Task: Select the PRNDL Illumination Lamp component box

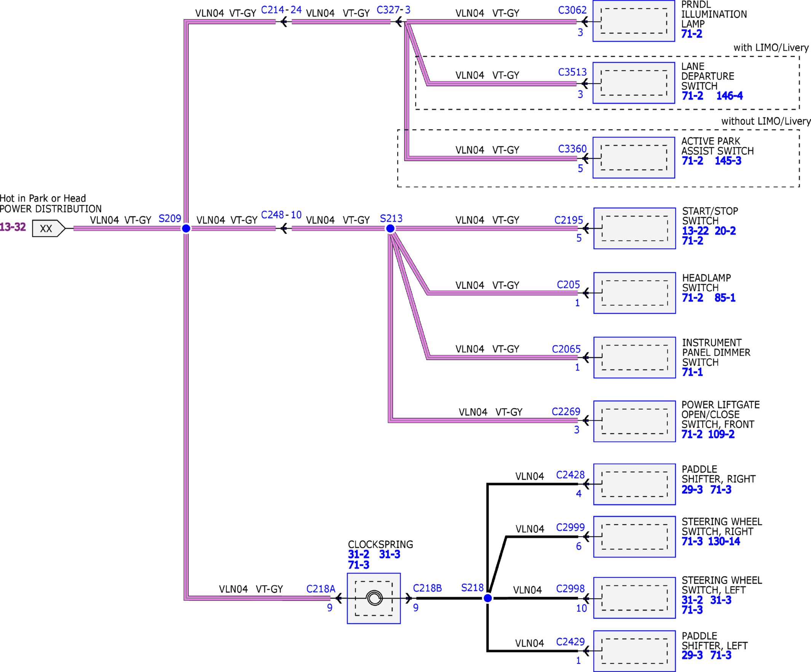Action: tap(634, 21)
